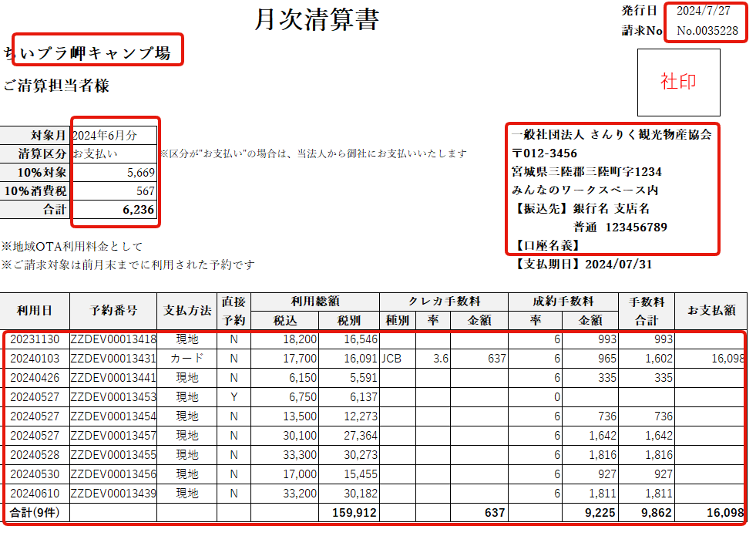Select issue date 2024/7/27
Viewport: 756px width, 536px height.
pos(703,11)
